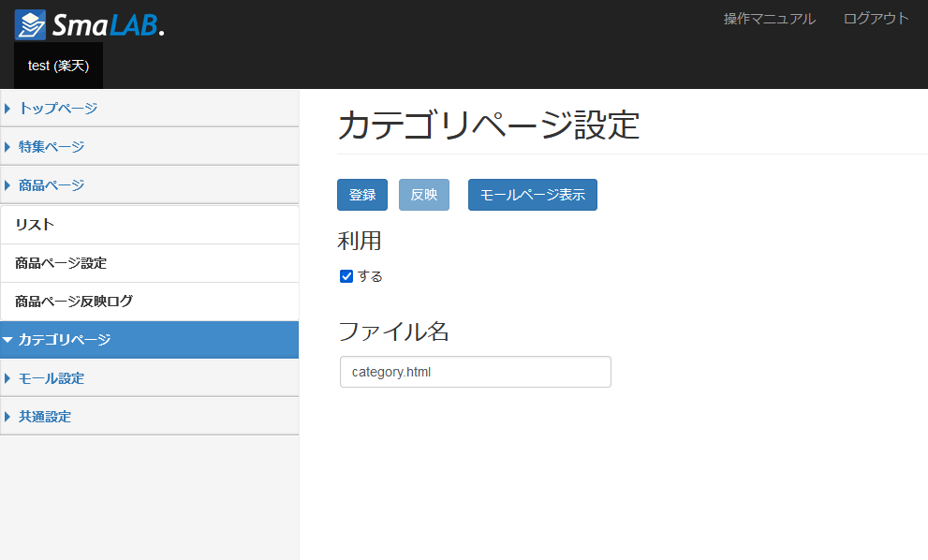Click the 反映 button
This screenshot has height=560, width=928.
(x=424, y=195)
